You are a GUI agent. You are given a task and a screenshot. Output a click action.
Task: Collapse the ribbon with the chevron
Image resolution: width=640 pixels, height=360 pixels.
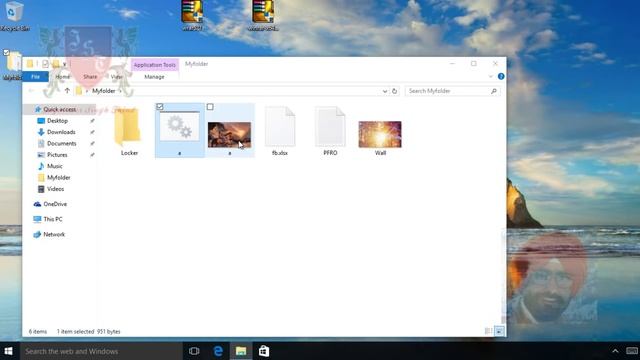point(490,77)
